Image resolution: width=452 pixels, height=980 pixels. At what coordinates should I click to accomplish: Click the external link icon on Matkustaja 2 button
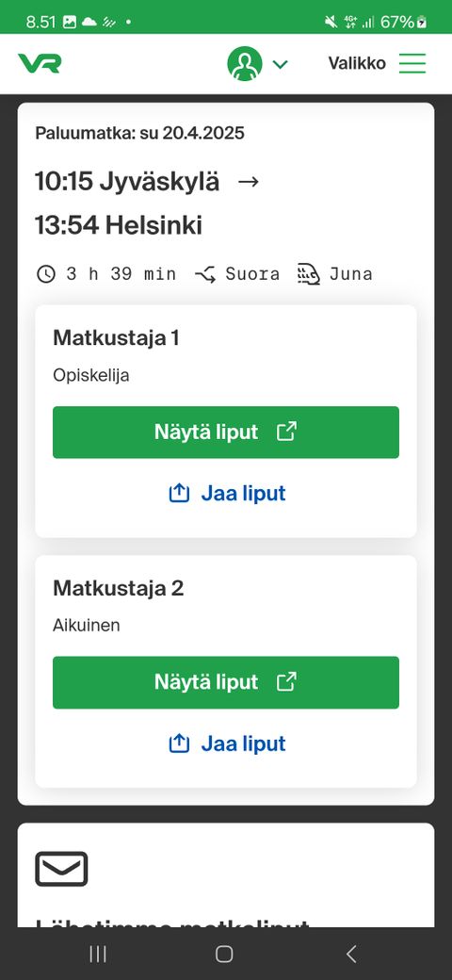(x=286, y=682)
